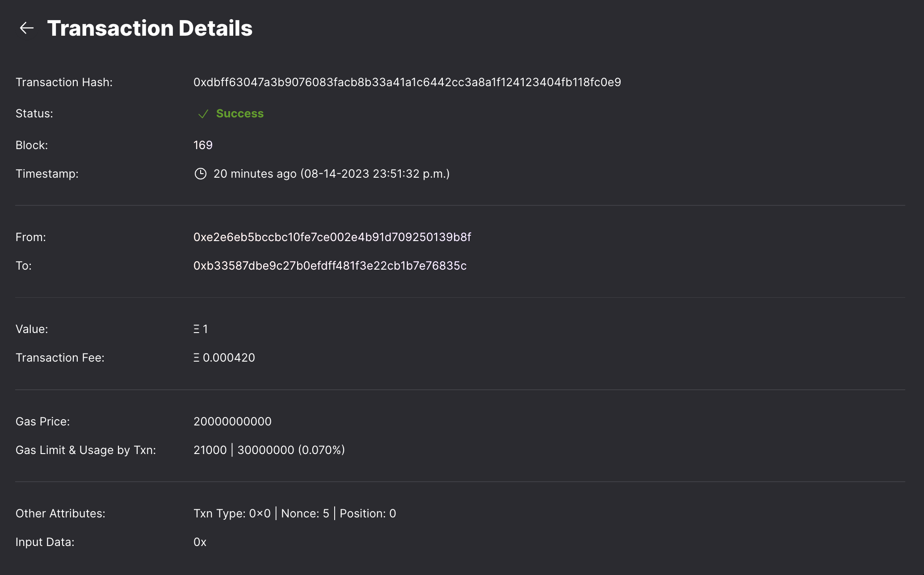Click the Ether symbol beside Transaction Fee
This screenshot has height=575, width=924.
click(x=196, y=358)
